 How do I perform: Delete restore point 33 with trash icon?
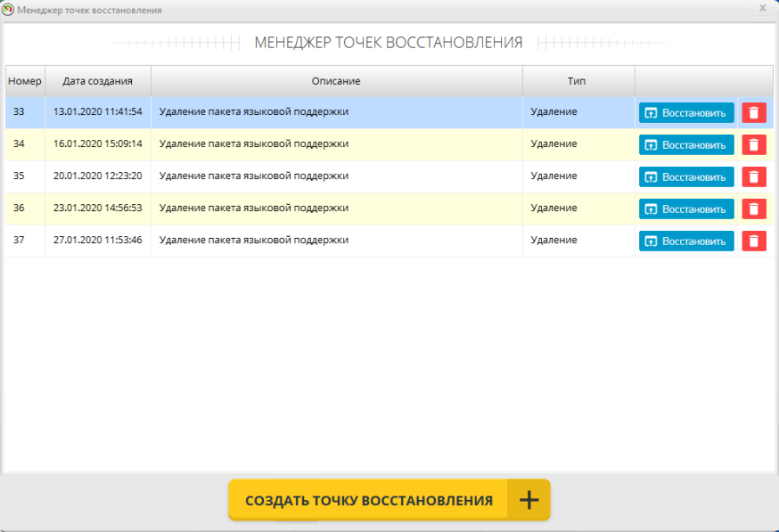[753, 113]
